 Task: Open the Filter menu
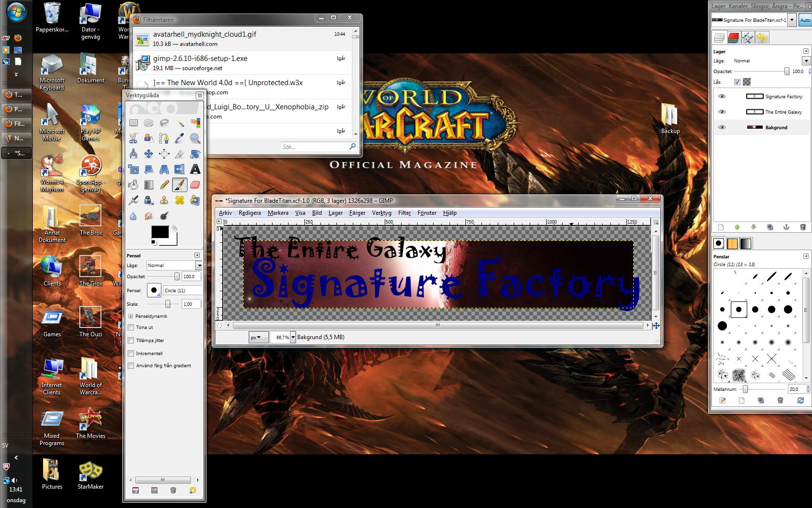(405, 213)
